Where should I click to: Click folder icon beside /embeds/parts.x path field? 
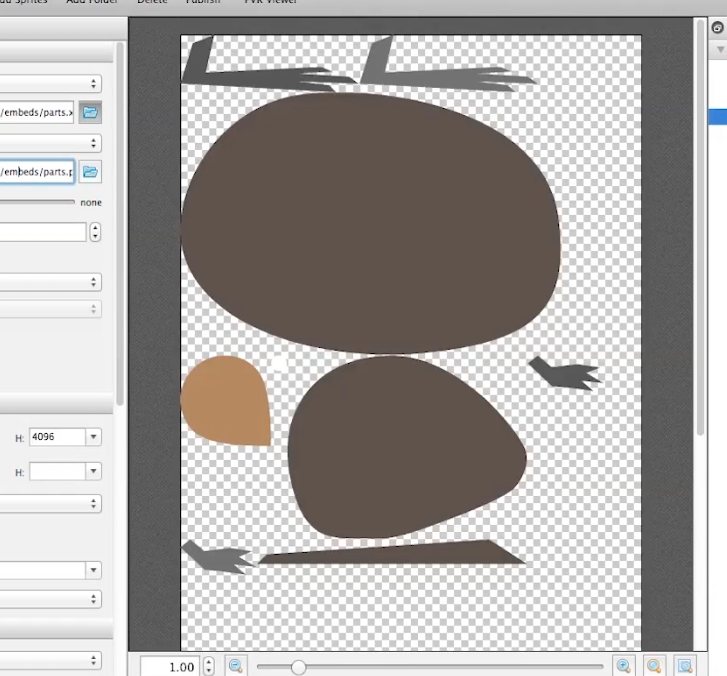[90, 112]
